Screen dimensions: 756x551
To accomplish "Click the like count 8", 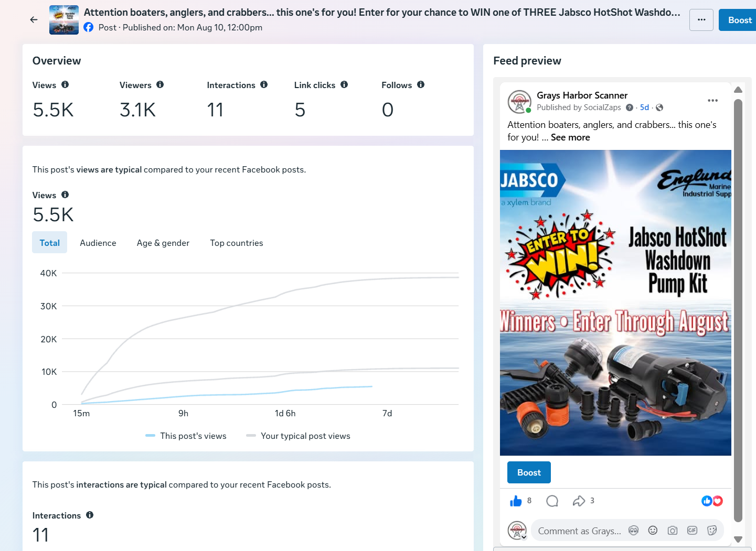I will 529,501.
